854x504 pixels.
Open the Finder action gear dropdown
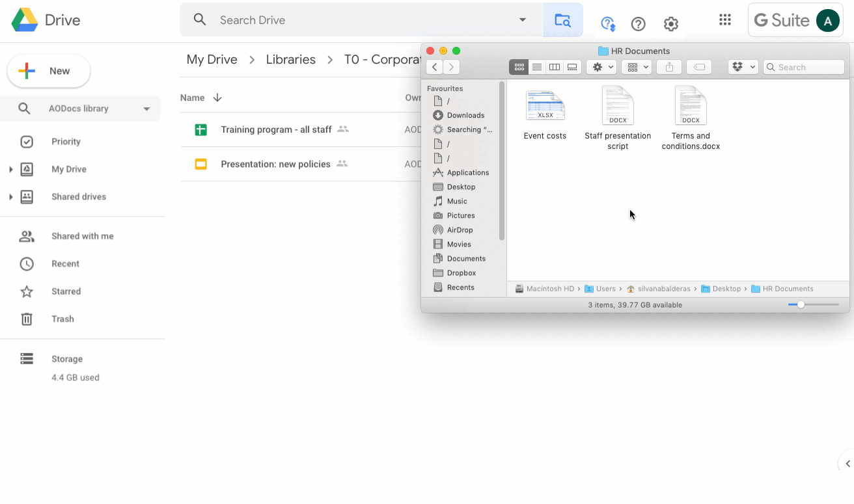[x=601, y=66]
